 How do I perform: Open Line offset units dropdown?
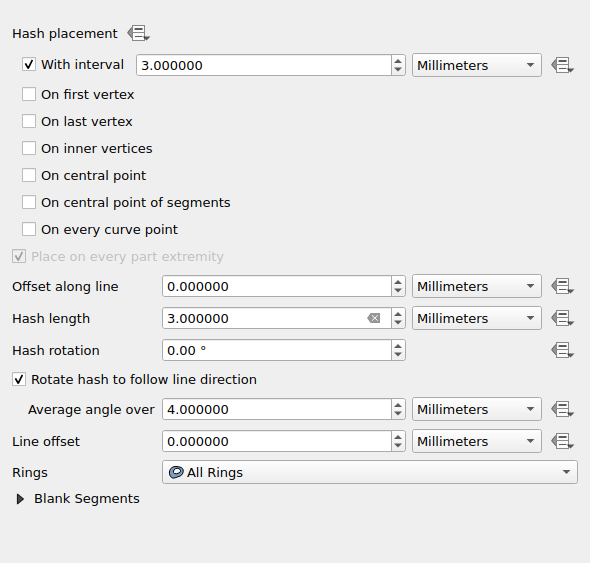[477, 441]
